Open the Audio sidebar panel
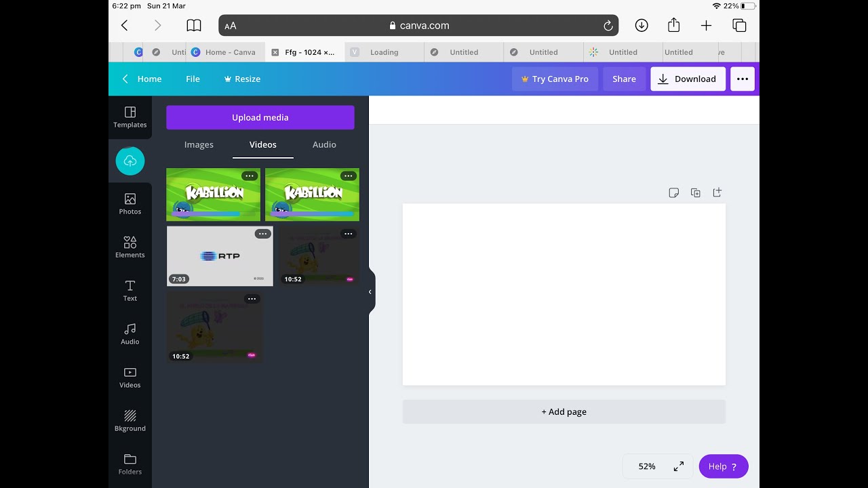The image size is (868, 488). (130, 334)
